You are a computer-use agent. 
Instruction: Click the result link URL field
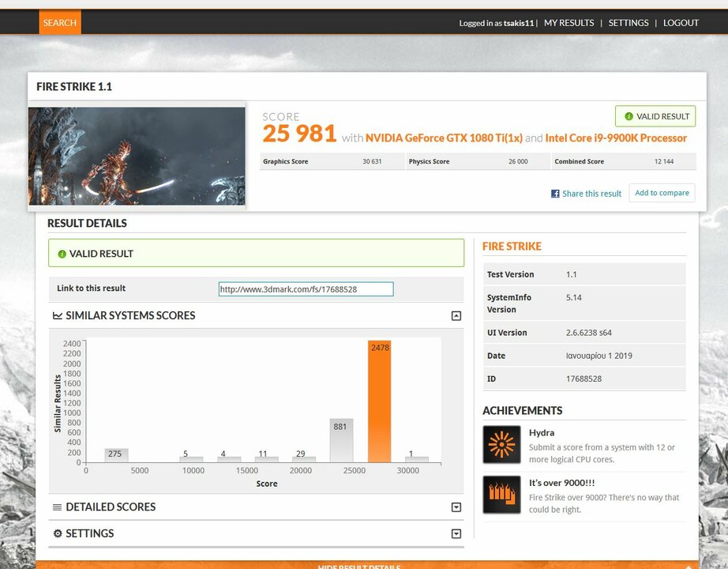(x=306, y=289)
